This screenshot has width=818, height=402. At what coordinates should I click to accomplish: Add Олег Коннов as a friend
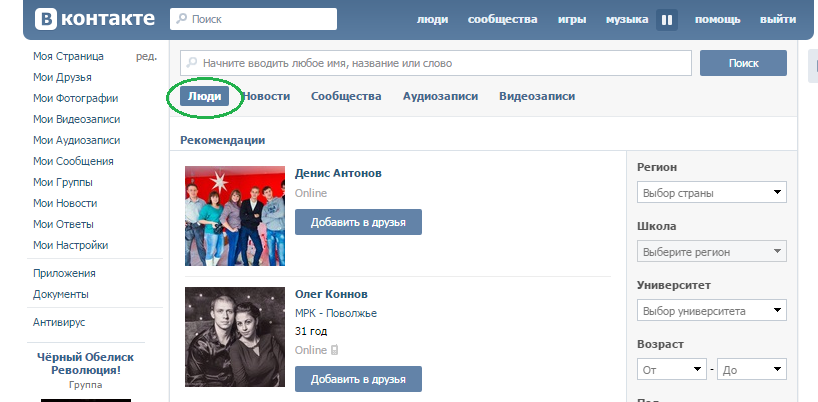coord(358,380)
